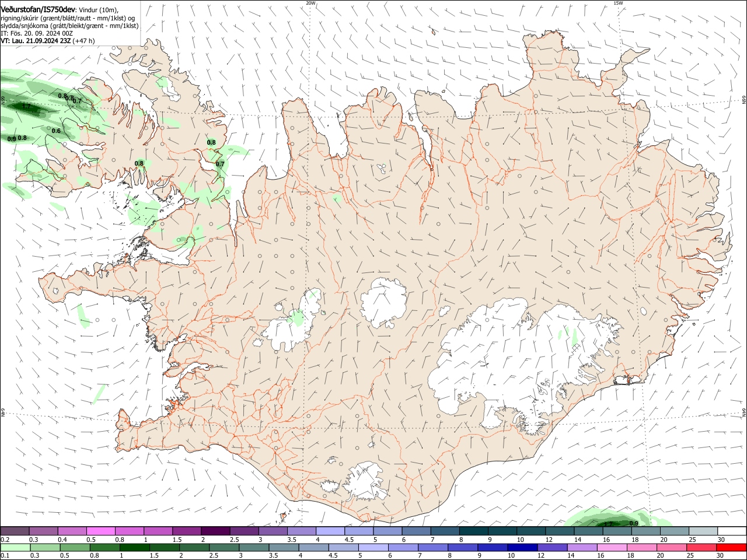Select light gray upper-scale swatch from 25 to 30

(703, 531)
